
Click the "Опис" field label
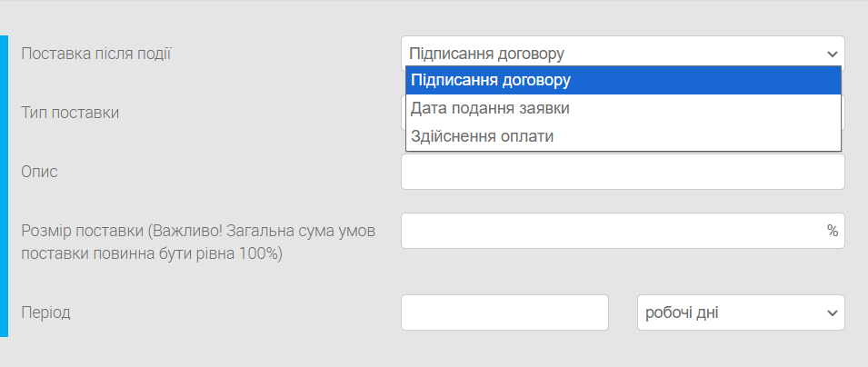click(x=39, y=172)
